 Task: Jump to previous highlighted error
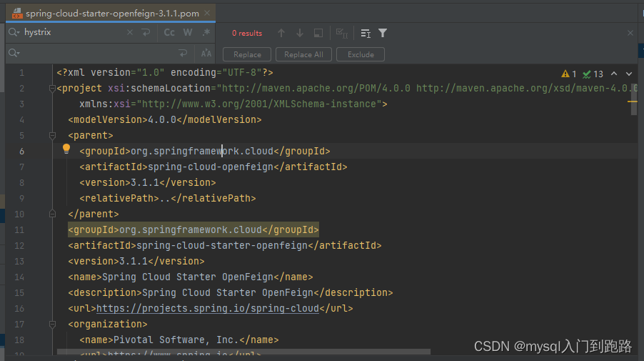click(614, 74)
